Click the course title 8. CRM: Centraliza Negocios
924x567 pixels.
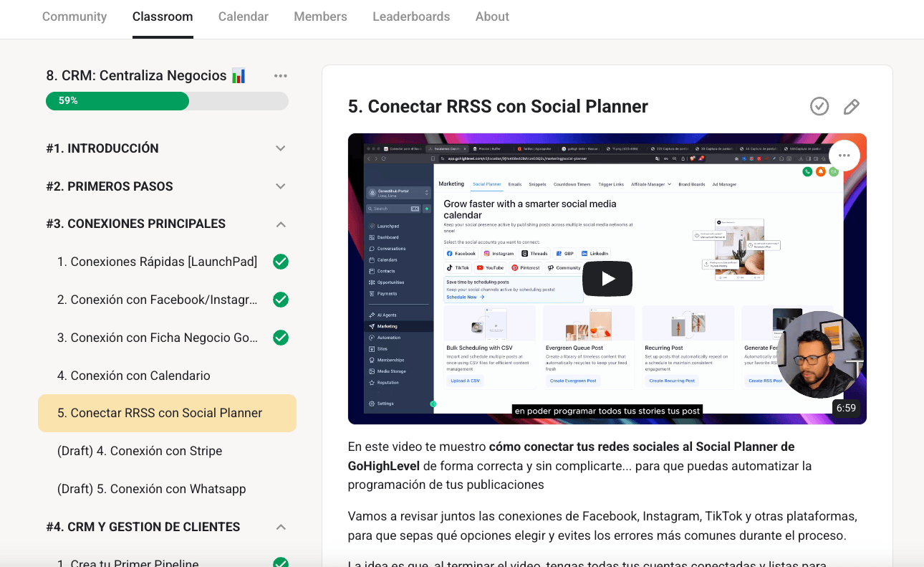click(x=146, y=76)
